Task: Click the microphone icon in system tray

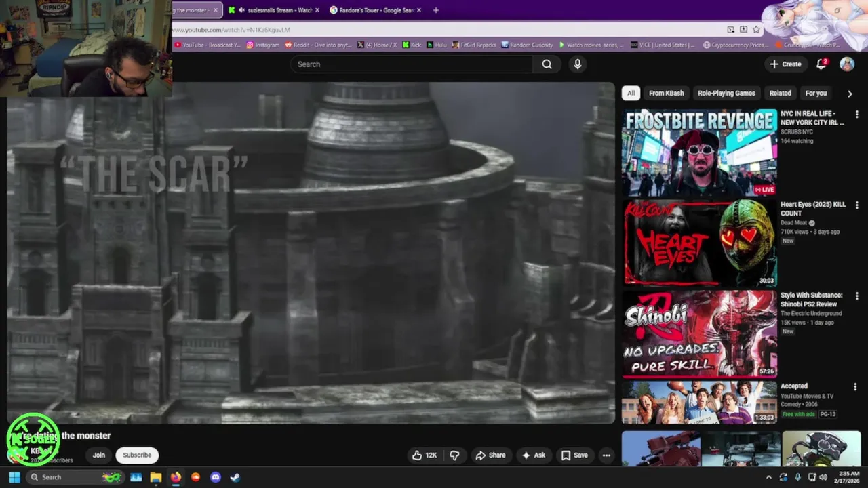Action: tap(797, 477)
